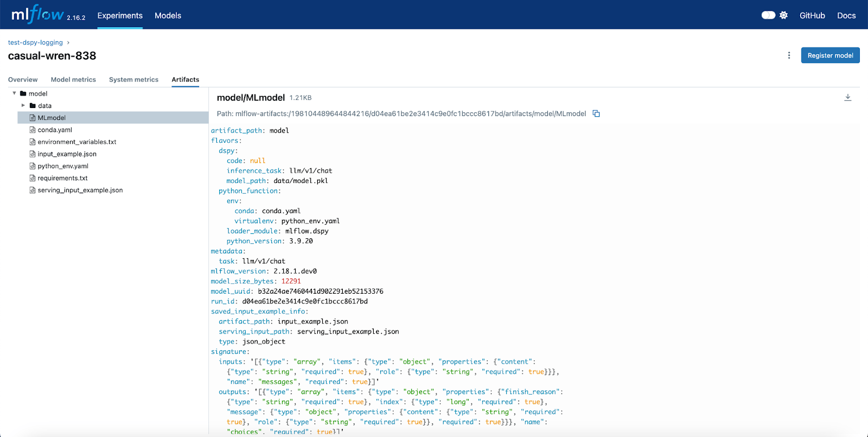Viewport: 868px width, 437px height.
Task: Select serving_input_example.json file
Action: coord(80,190)
